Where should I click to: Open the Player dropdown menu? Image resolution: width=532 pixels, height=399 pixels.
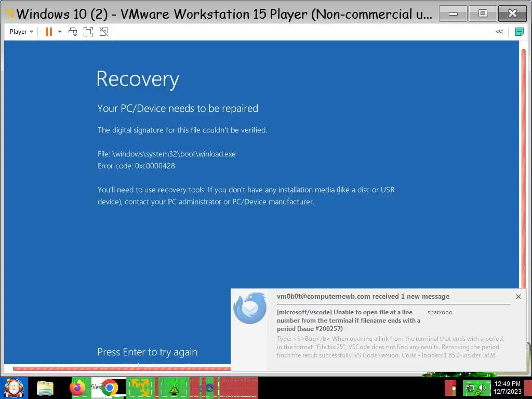coord(21,32)
